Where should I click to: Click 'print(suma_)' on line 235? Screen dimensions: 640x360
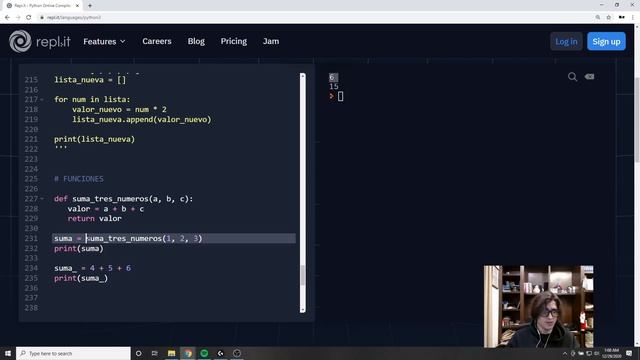81,278
